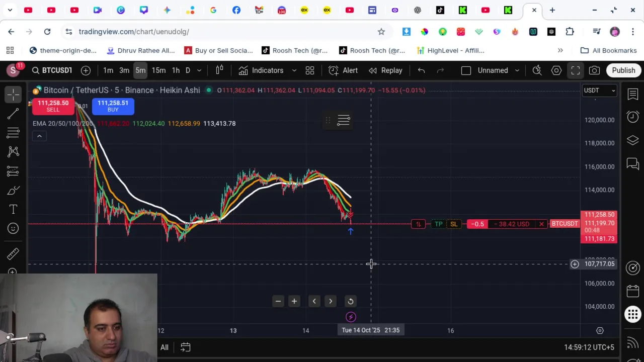
Task: Click the Publish button
Action: (x=623, y=70)
